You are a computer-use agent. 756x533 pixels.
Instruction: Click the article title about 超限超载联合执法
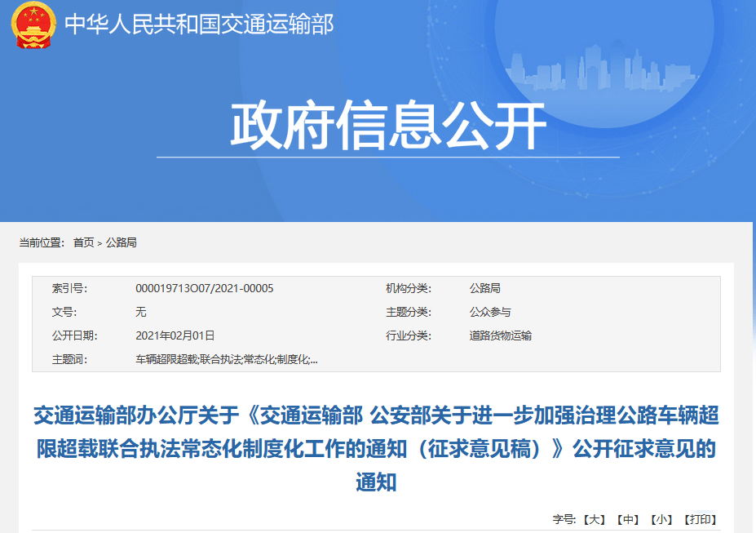[376, 448]
